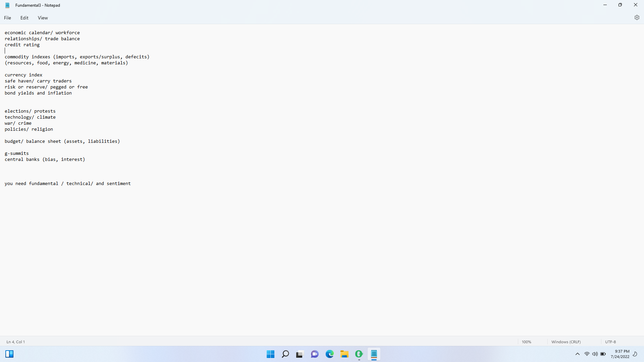Click Windows (CRLF) line ending indicator
This screenshot has height=362, width=644.
pyautogui.click(x=566, y=342)
